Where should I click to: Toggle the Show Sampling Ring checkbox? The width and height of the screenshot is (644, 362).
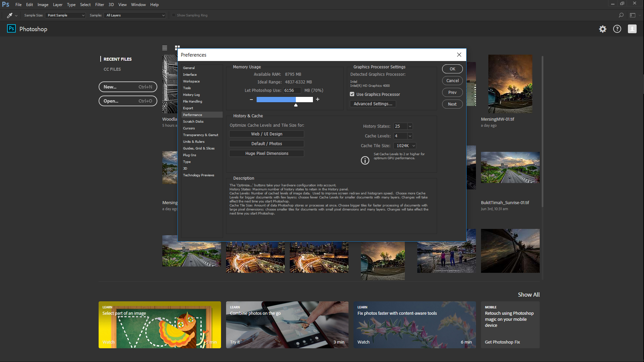173,15
